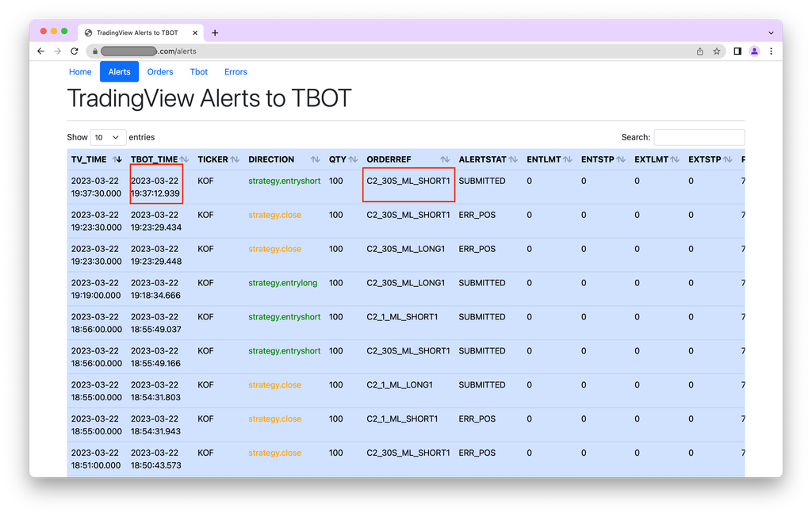Sort by ENTLMT column arrows
The image size is (812, 516).
[x=568, y=159]
